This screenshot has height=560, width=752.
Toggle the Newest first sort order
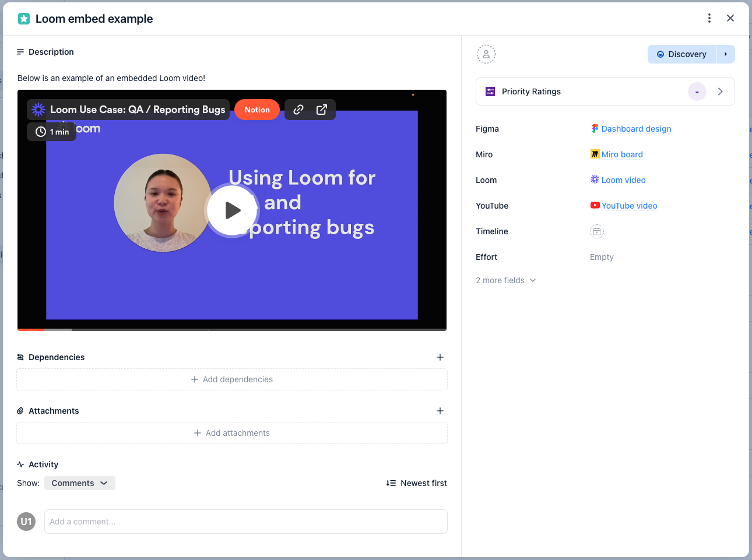[417, 483]
